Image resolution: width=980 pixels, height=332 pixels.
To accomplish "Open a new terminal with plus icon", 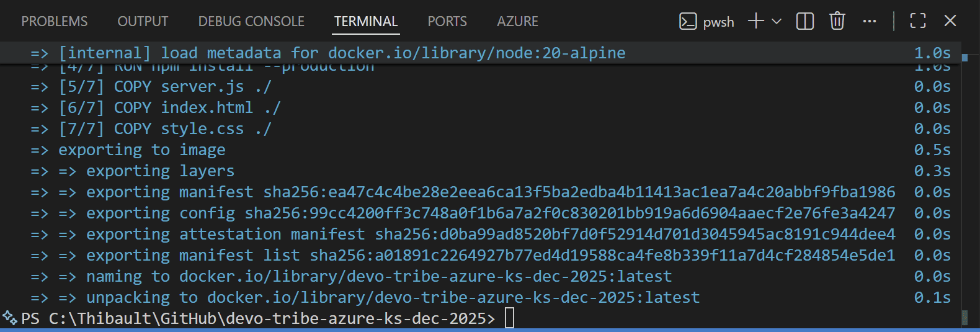I will (755, 21).
